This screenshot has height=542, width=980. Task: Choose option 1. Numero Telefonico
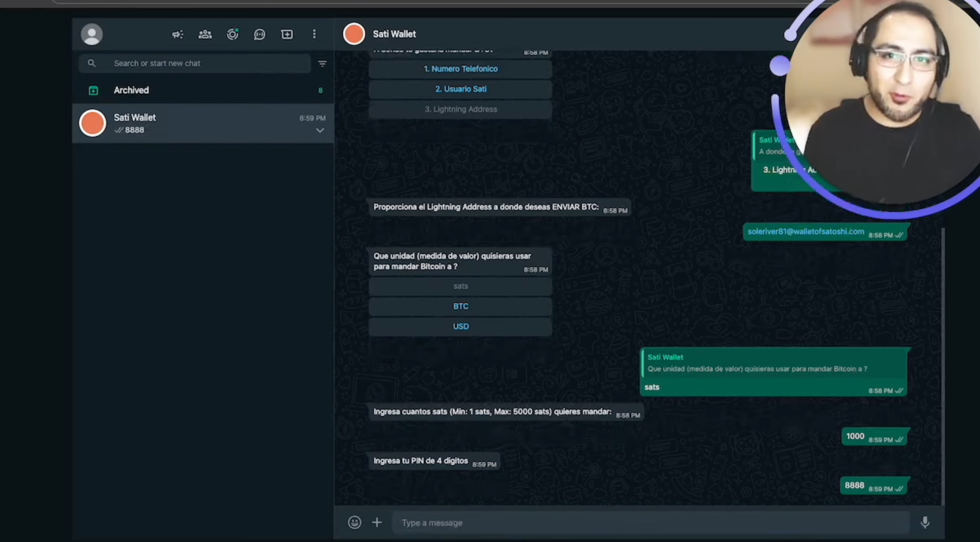(460, 69)
